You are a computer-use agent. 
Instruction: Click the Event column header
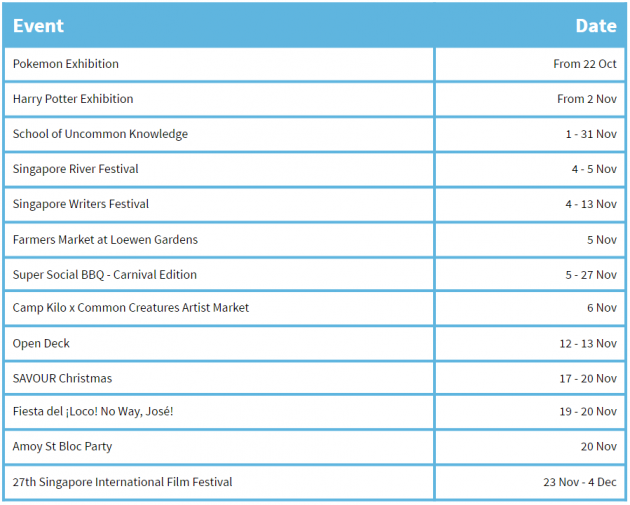click(x=38, y=26)
